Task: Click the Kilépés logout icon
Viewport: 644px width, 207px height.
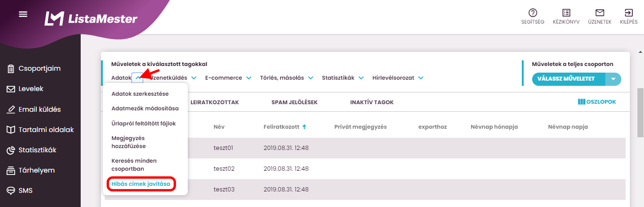Action: pos(628,13)
